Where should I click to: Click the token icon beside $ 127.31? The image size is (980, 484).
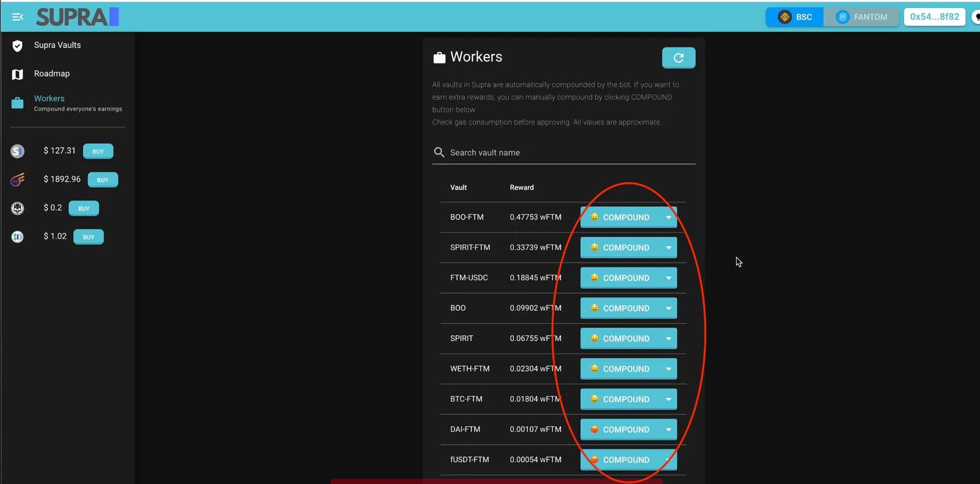[x=18, y=151]
